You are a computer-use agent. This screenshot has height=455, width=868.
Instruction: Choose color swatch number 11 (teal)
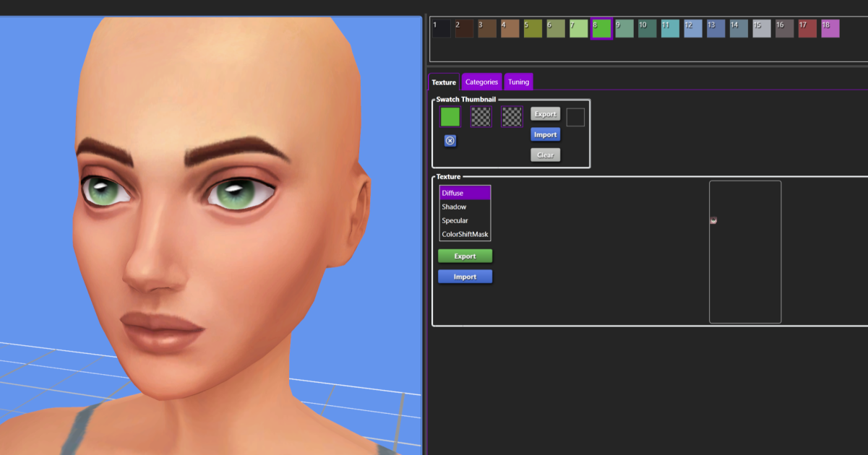tap(670, 29)
